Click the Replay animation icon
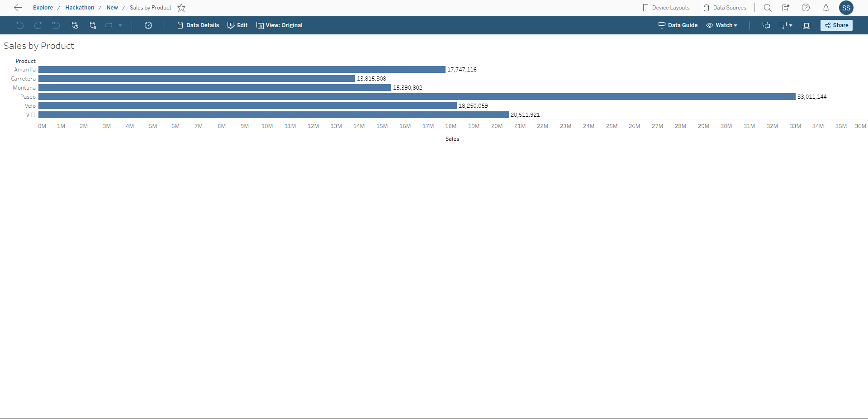868x419 pixels. click(109, 25)
